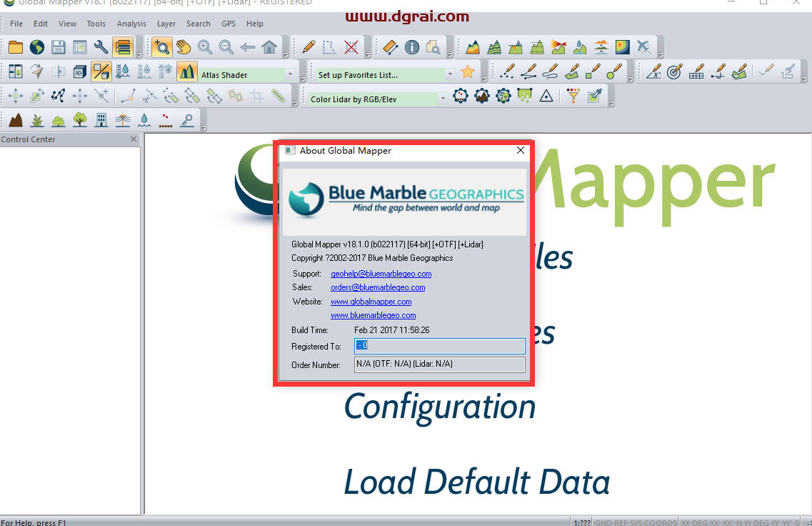Go back to the previous view arrow
The image size is (812, 526).
click(x=248, y=47)
